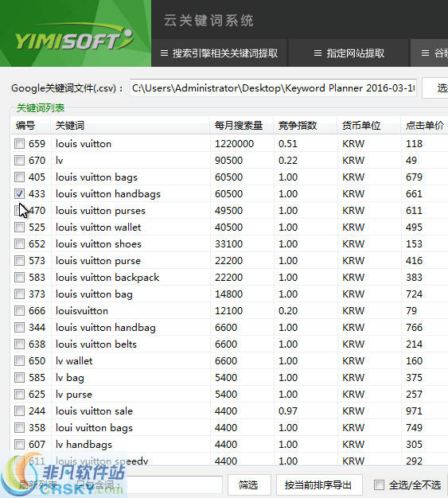Uncheck the louis vuitton handbags row 433
Viewport: 448px width, 498px height.
[19, 194]
